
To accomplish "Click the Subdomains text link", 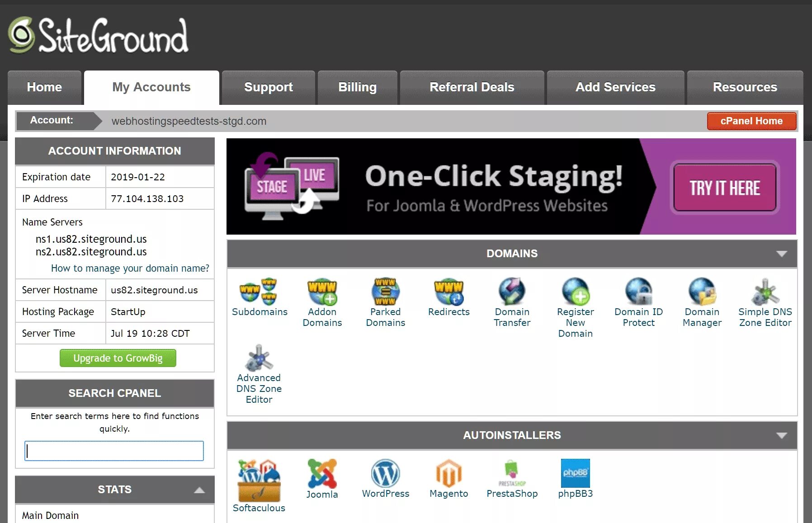I will [x=260, y=312].
